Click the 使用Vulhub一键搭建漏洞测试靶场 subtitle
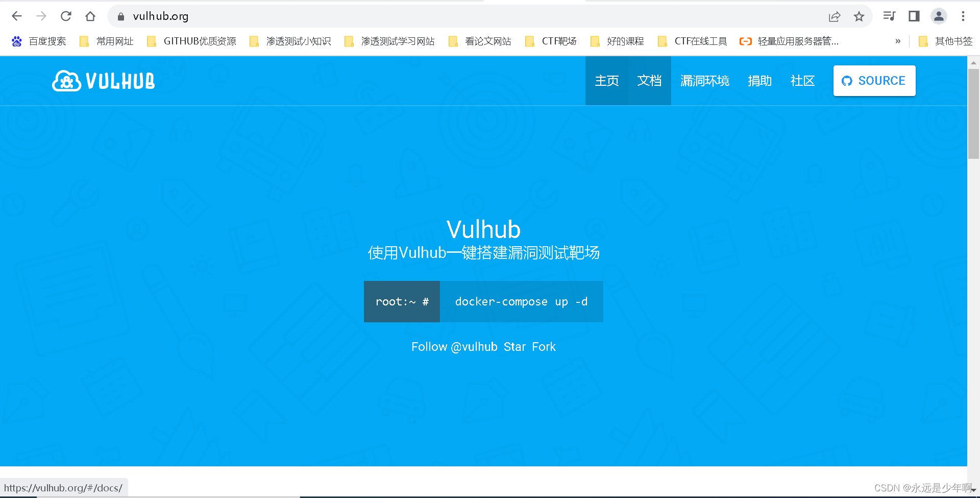The height and width of the screenshot is (498, 980). [x=483, y=253]
